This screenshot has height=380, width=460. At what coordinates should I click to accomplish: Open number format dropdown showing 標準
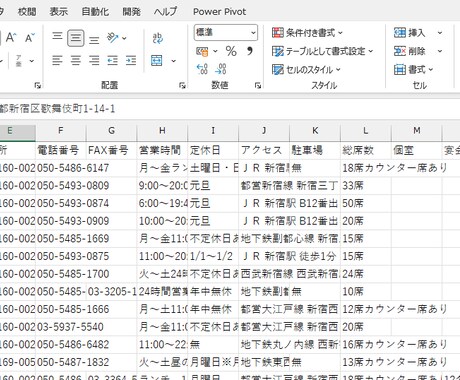226,33
